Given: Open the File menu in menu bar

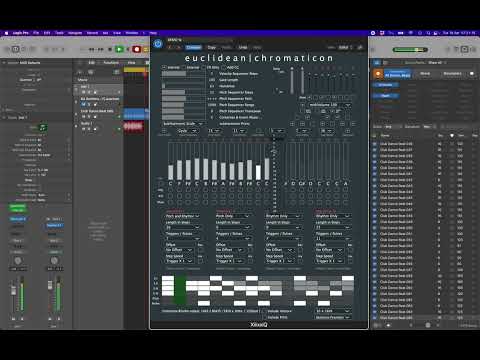Looking at the screenshot, I should [x=36, y=33].
